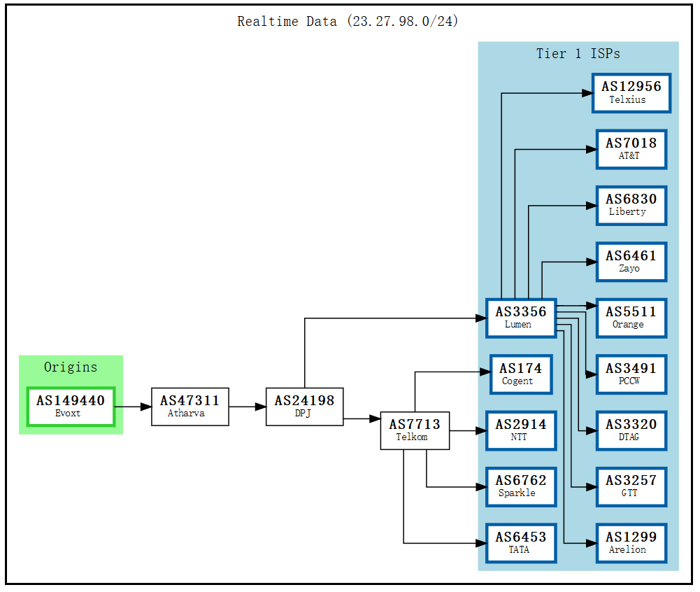700x592 pixels.
Task: Select the AS3257 GTT node
Action: (x=630, y=486)
